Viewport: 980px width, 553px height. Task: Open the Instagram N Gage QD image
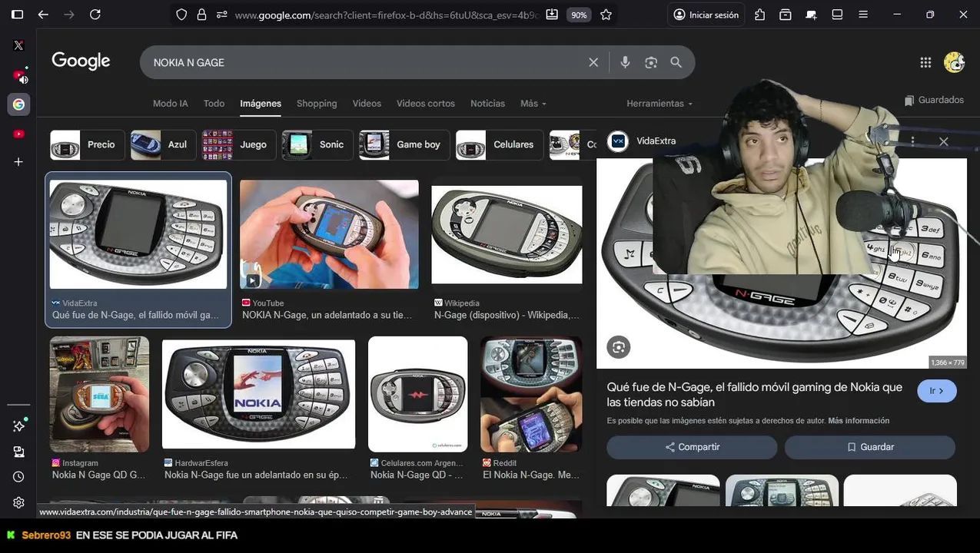click(x=99, y=394)
